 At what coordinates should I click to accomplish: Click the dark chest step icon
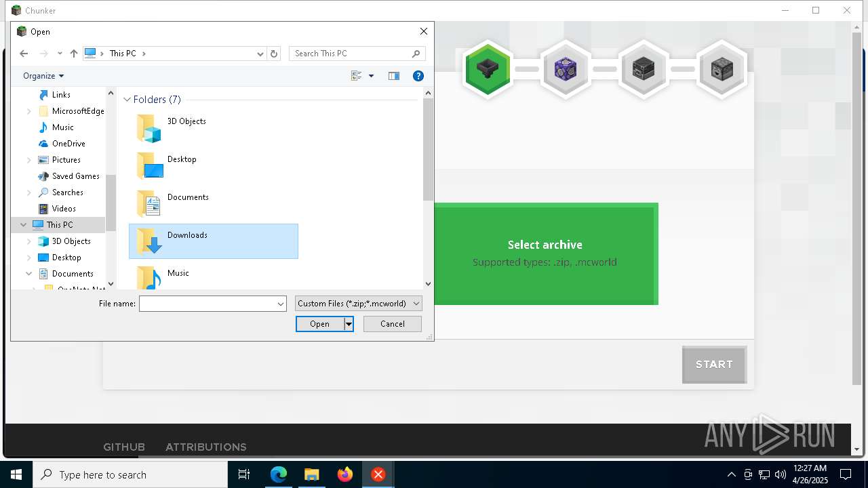(x=644, y=69)
